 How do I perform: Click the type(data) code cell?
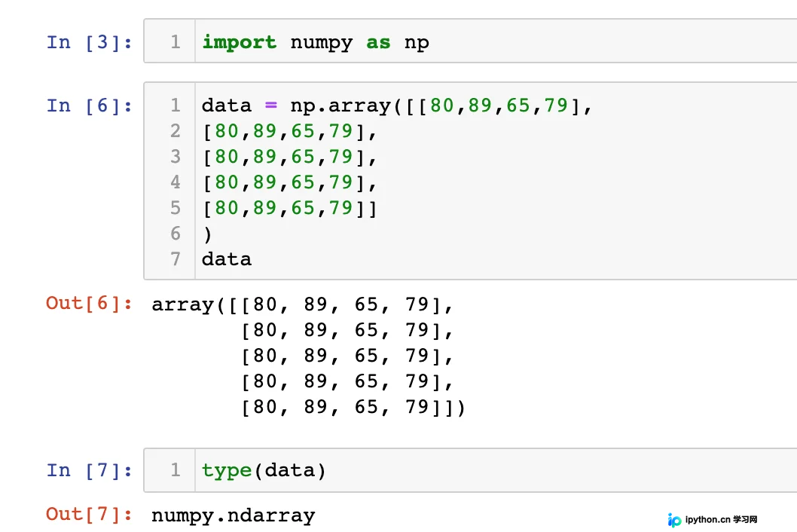tap(470, 470)
